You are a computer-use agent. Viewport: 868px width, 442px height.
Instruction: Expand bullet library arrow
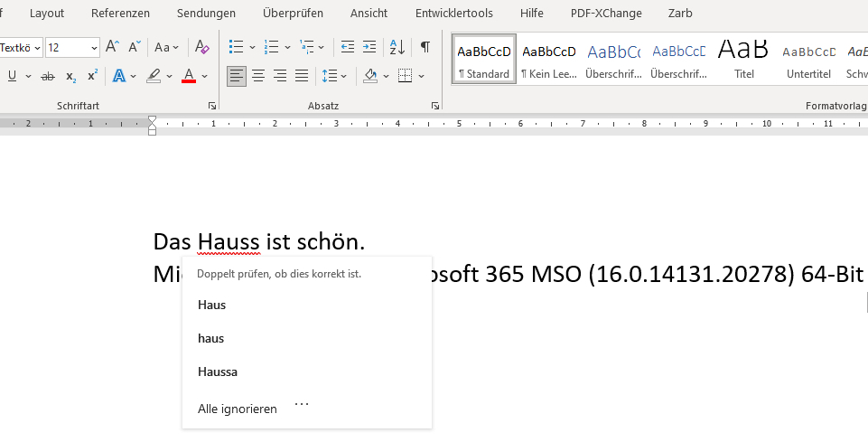(252, 48)
